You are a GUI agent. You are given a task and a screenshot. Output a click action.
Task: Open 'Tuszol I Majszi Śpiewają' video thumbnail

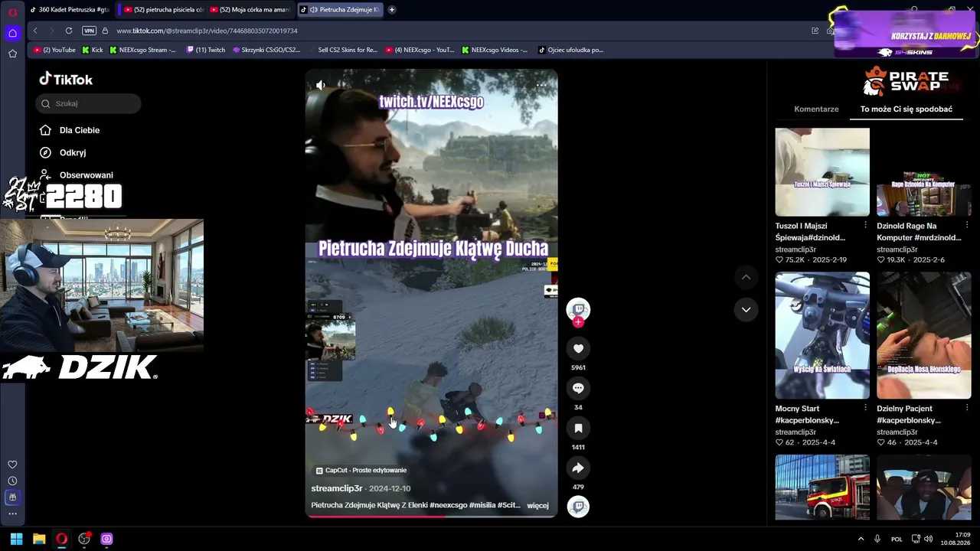(x=822, y=172)
